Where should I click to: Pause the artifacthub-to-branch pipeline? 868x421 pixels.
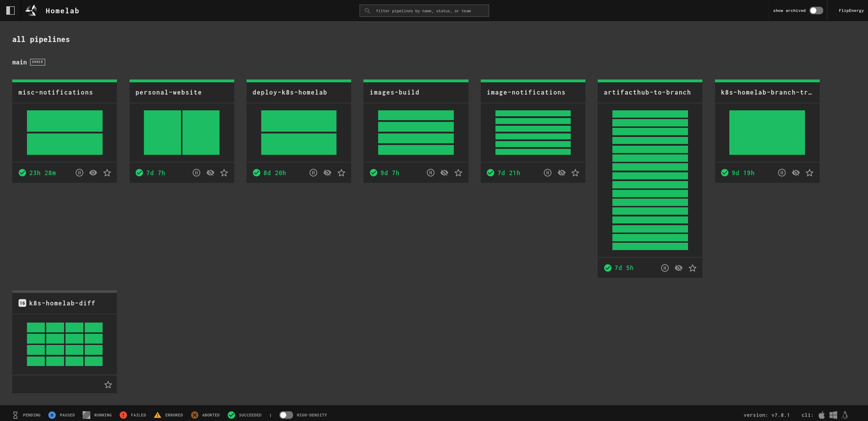pyautogui.click(x=665, y=268)
